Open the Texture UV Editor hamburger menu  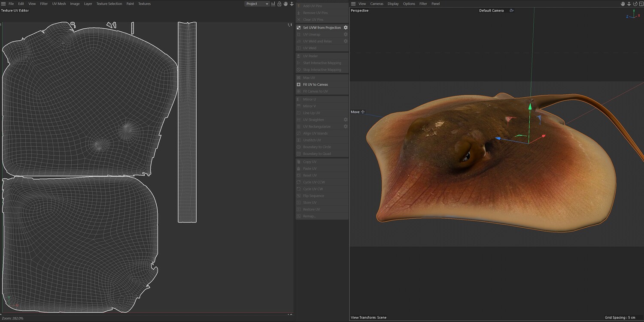(x=4, y=4)
